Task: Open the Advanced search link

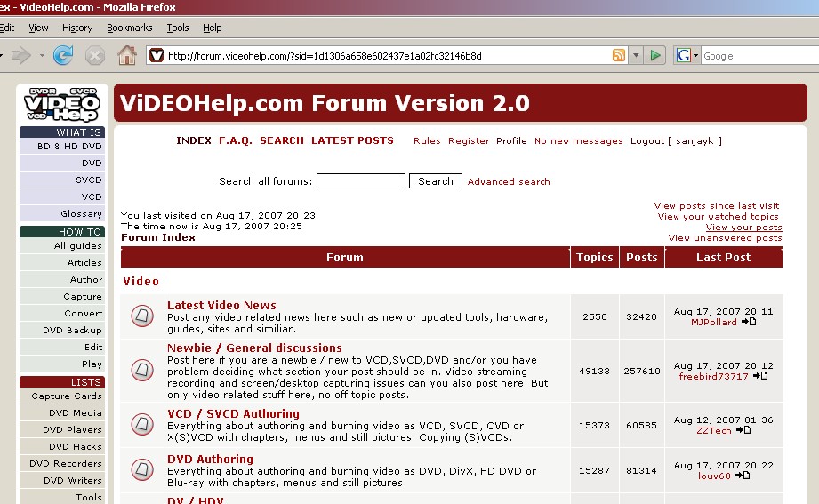Action: pos(509,181)
